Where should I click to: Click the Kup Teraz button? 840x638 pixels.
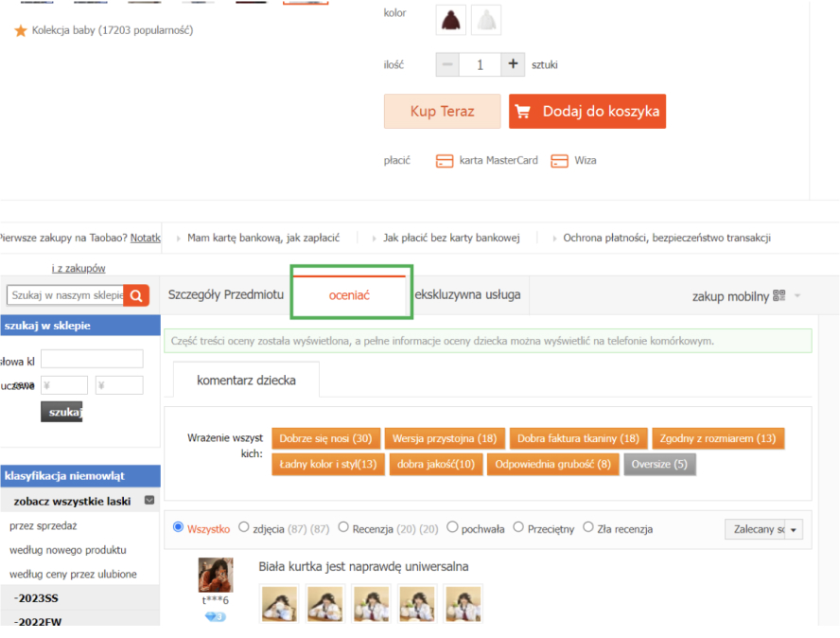point(442,112)
